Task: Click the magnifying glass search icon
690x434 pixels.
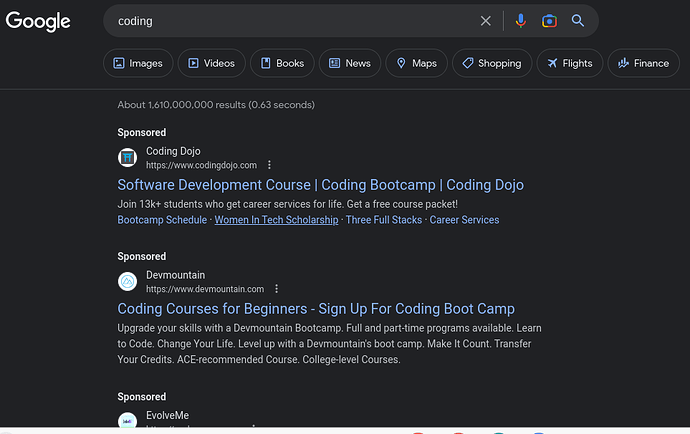Action: 578,21
